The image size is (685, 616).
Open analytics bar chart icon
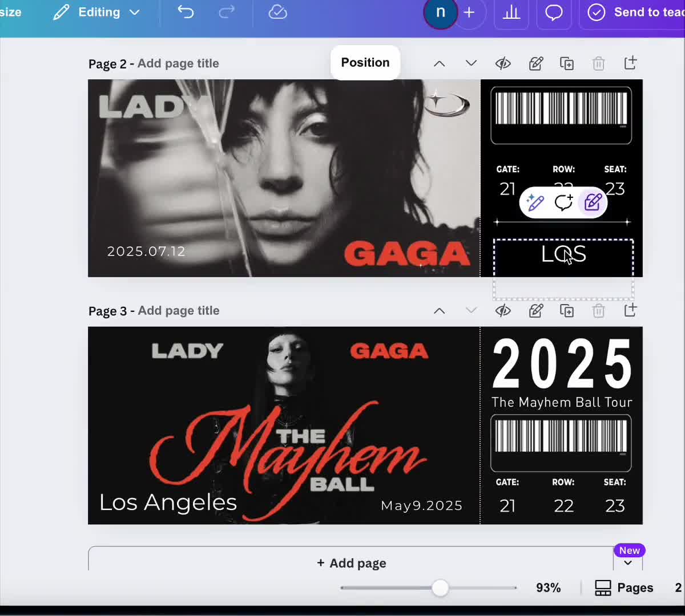click(x=511, y=12)
